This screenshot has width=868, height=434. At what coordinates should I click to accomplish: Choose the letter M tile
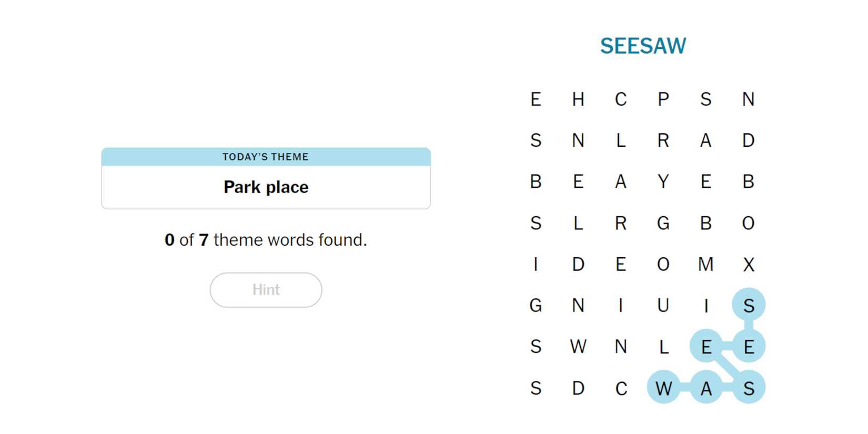(705, 264)
